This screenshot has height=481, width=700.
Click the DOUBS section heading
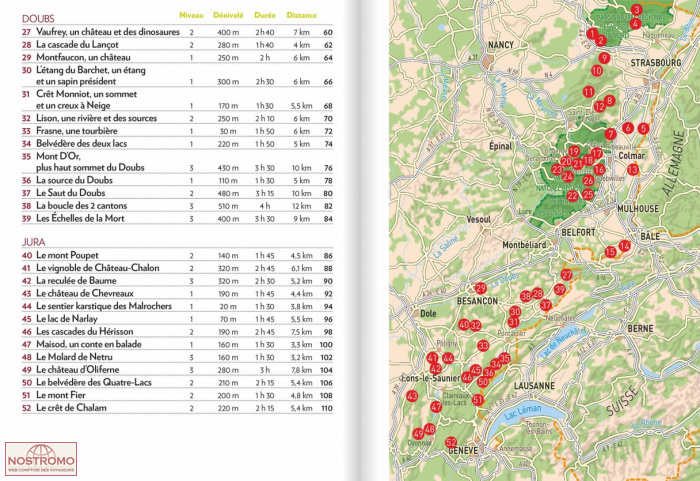38,19
